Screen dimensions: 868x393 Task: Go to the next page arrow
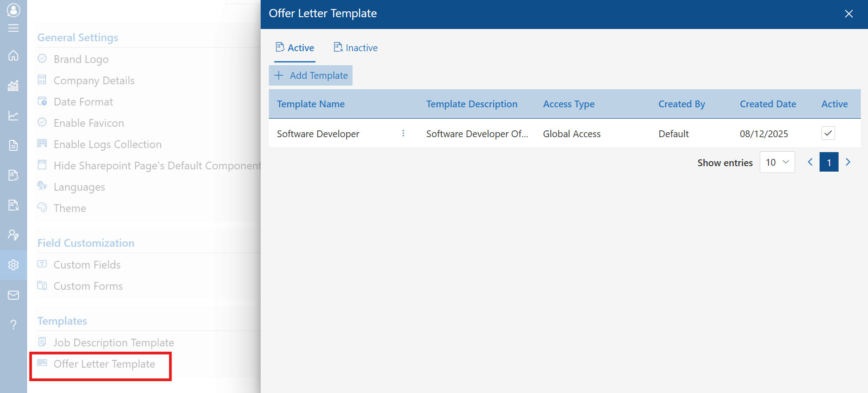[848, 162]
